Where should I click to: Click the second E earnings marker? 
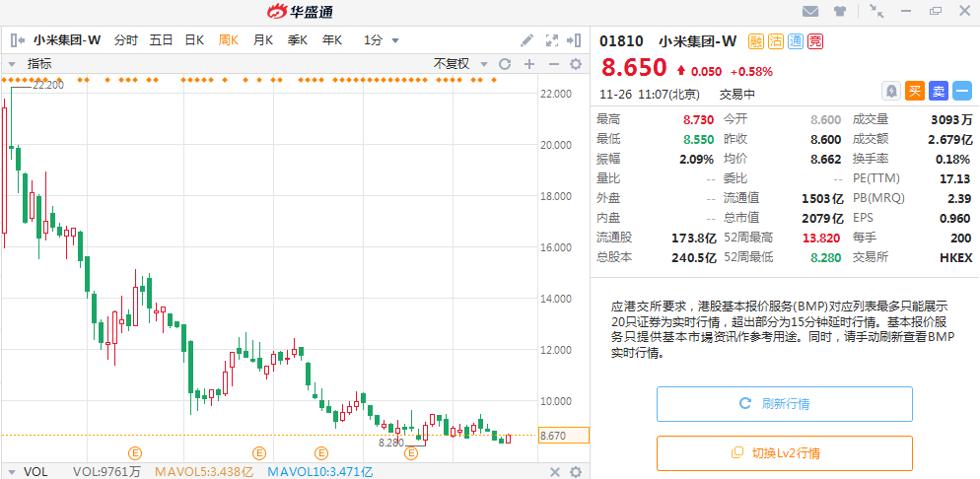point(258,452)
